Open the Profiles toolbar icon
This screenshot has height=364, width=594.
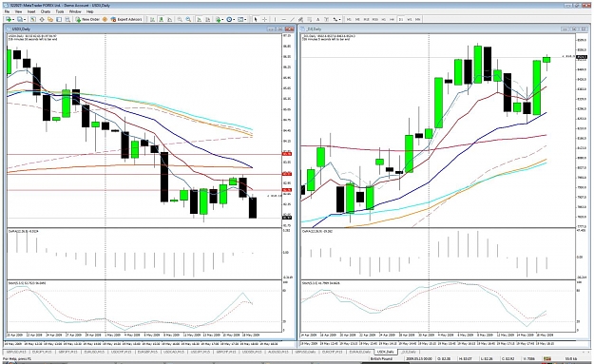tap(20, 19)
